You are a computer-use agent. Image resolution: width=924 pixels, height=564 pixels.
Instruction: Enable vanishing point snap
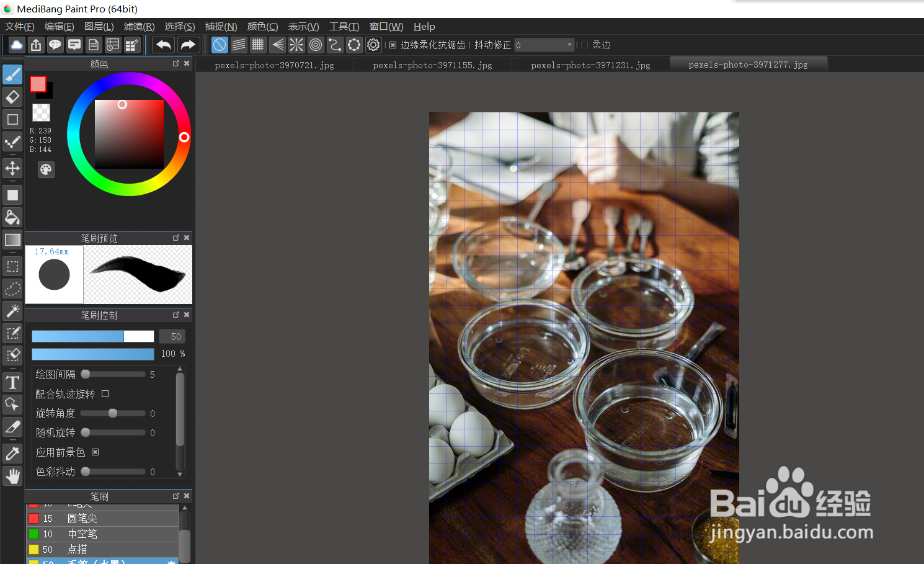pyautogui.click(x=277, y=45)
